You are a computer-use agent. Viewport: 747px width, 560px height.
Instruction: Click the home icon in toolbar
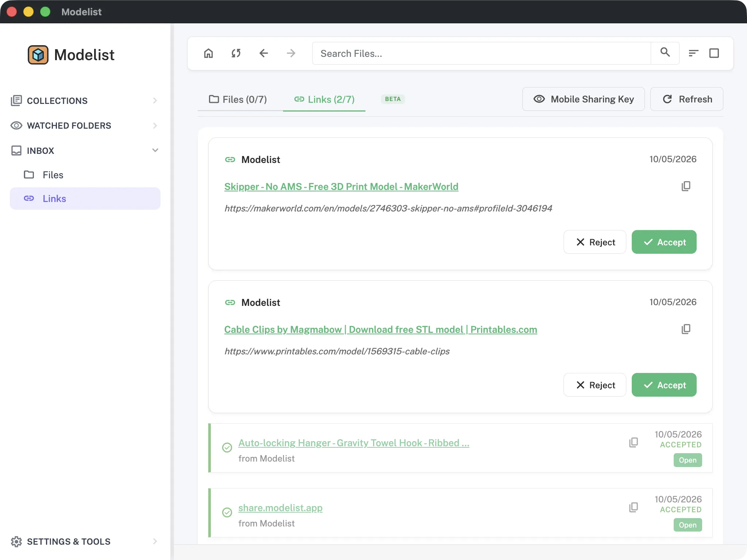[208, 53]
